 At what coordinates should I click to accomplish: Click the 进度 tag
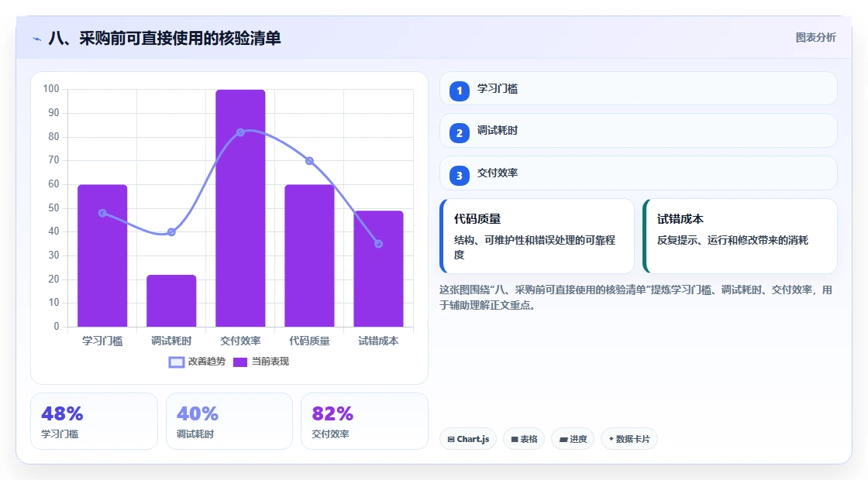click(x=573, y=439)
